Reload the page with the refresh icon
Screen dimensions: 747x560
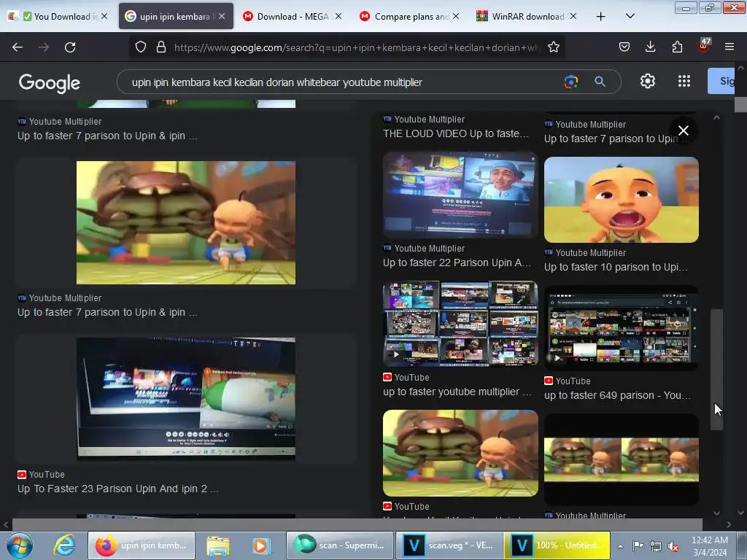click(70, 47)
